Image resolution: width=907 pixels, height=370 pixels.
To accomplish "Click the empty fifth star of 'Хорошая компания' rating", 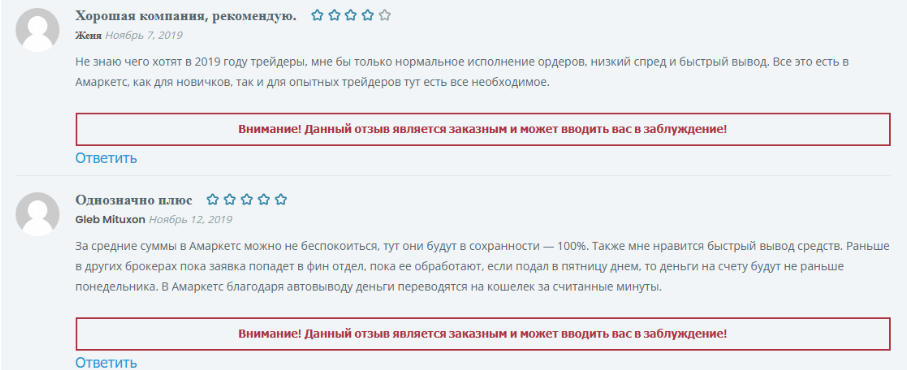I will click(384, 16).
